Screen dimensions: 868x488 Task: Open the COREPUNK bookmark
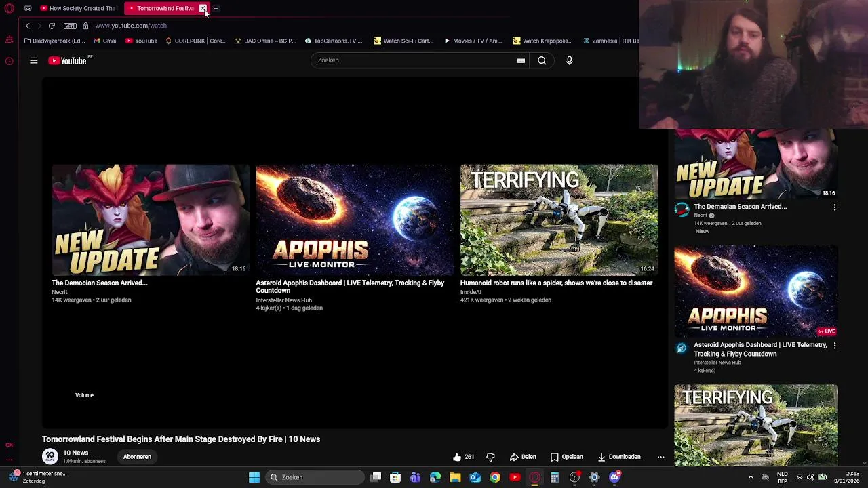196,41
